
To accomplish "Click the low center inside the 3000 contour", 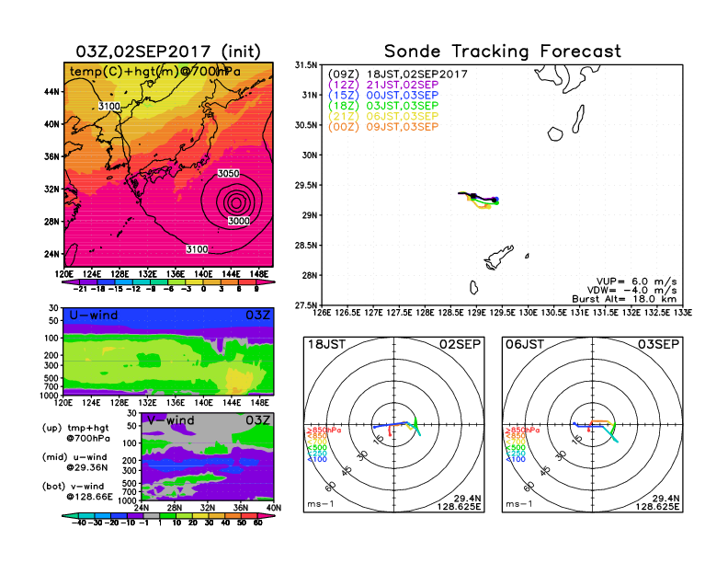I will click(236, 202).
